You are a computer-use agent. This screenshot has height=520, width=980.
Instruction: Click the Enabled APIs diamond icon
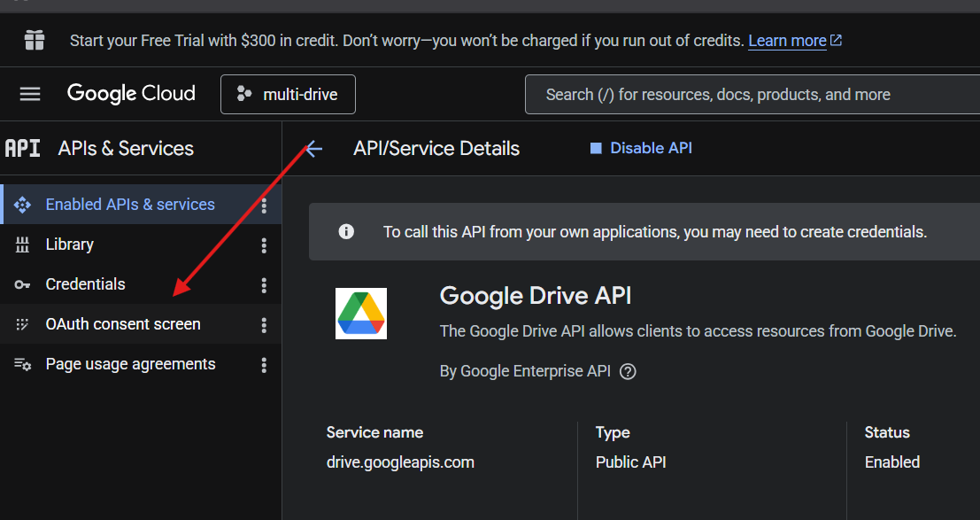click(x=22, y=205)
